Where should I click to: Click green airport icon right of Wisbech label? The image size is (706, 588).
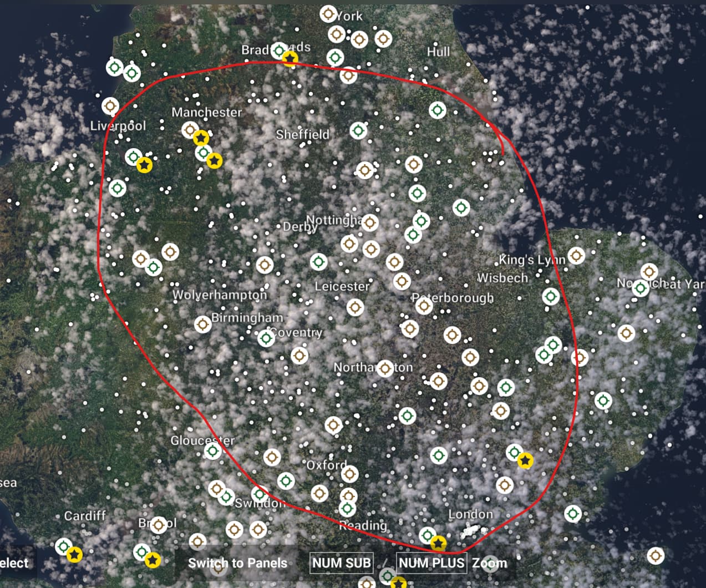coord(551,296)
